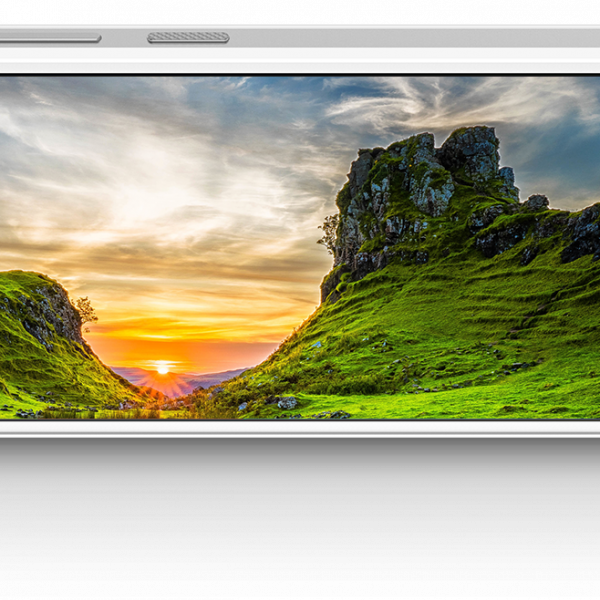Select the gray rock on the lower grass
The width and height of the screenshot is (600, 600).
[288, 403]
